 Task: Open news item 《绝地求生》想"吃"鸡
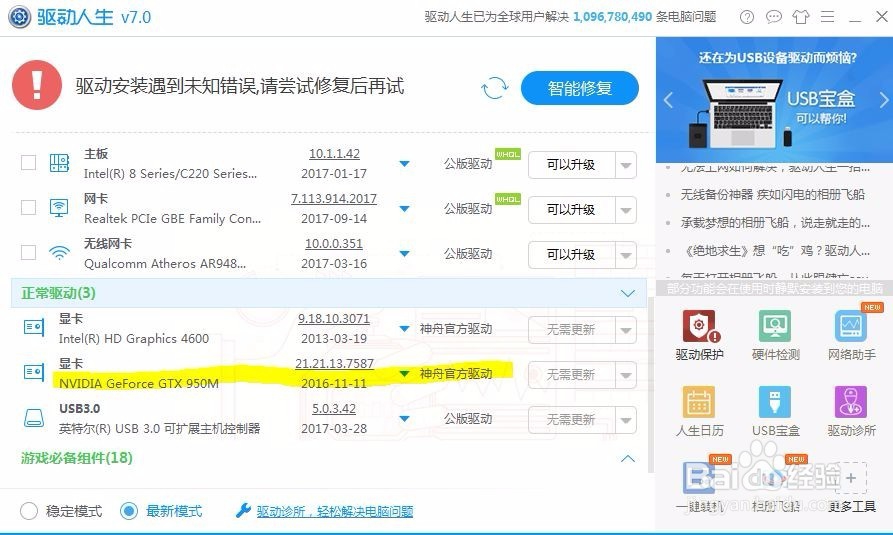tap(775, 251)
